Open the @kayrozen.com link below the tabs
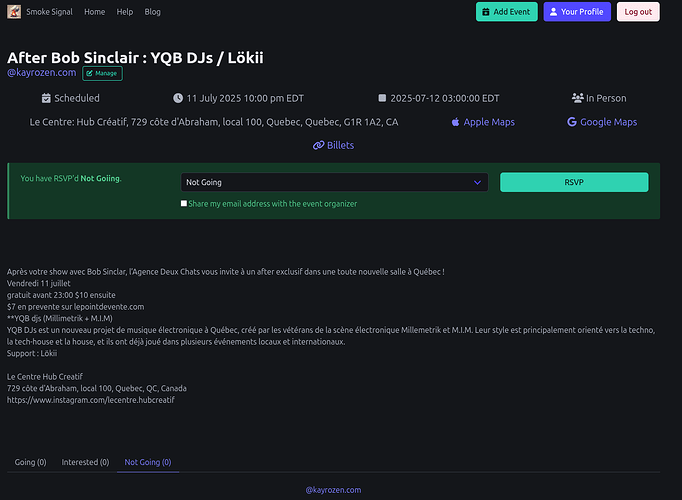Screen dimensions: 682x500 [x=333, y=490]
